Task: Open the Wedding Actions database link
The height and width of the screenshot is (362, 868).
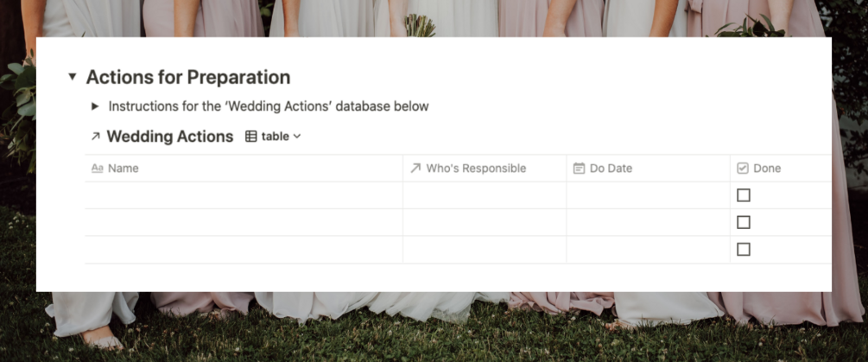Action: [x=169, y=137]
